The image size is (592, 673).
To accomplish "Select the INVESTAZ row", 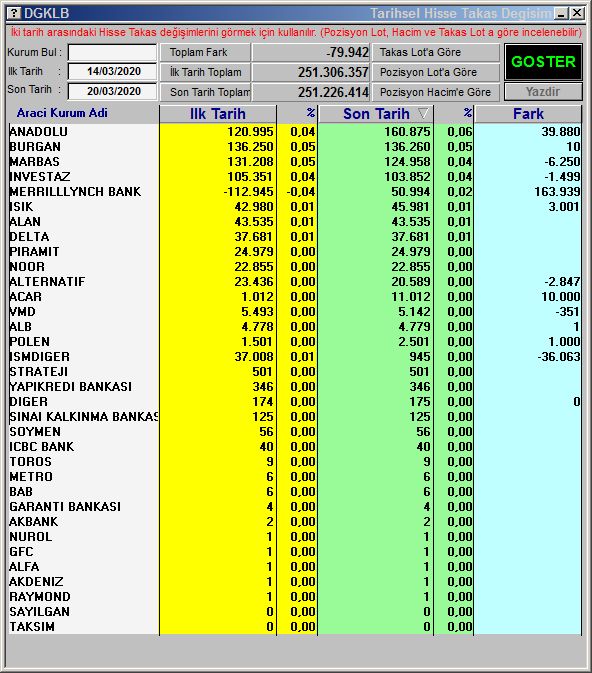I will [295, 176].
